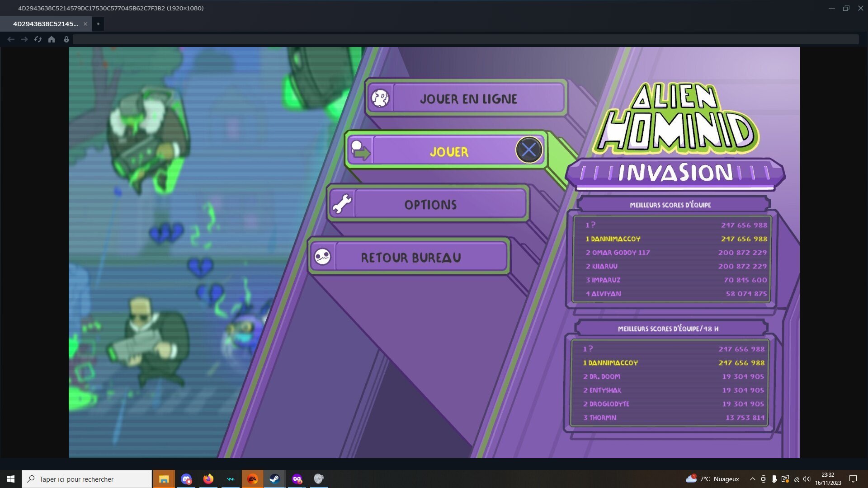Select the MEILLEURS SCORES D'ÉQUIPE header
This screenshot has width=868, height=488.
click(670, 205)
